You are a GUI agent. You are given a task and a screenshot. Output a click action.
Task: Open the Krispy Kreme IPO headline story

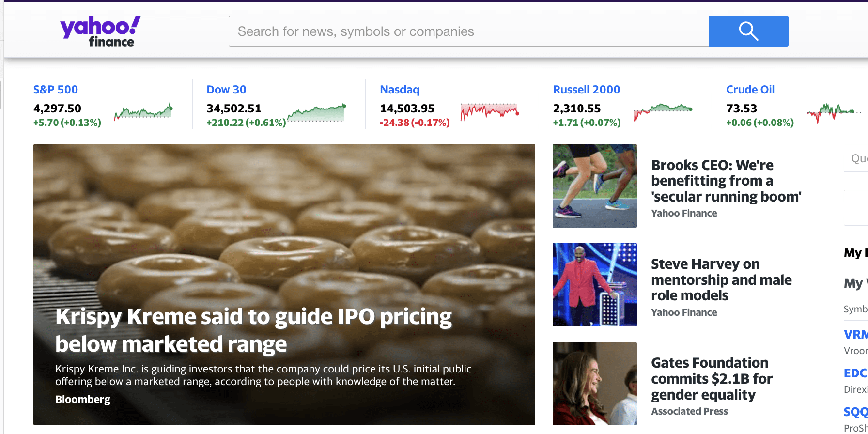(253, 330)
